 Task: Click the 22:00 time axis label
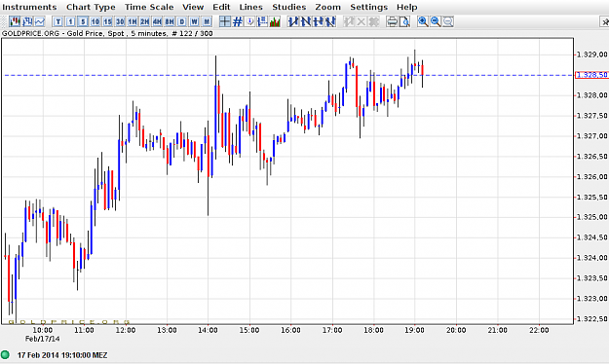(x=539, y=330)
